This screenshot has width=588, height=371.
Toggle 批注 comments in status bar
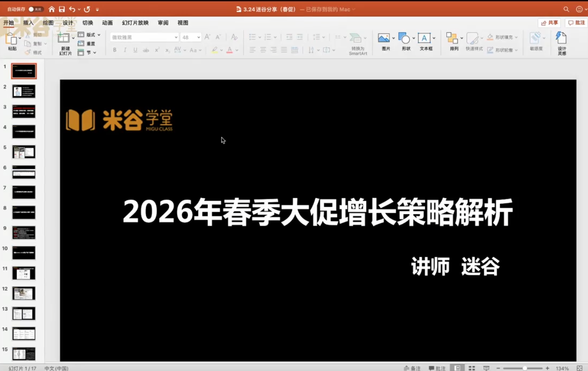point(437,368)
